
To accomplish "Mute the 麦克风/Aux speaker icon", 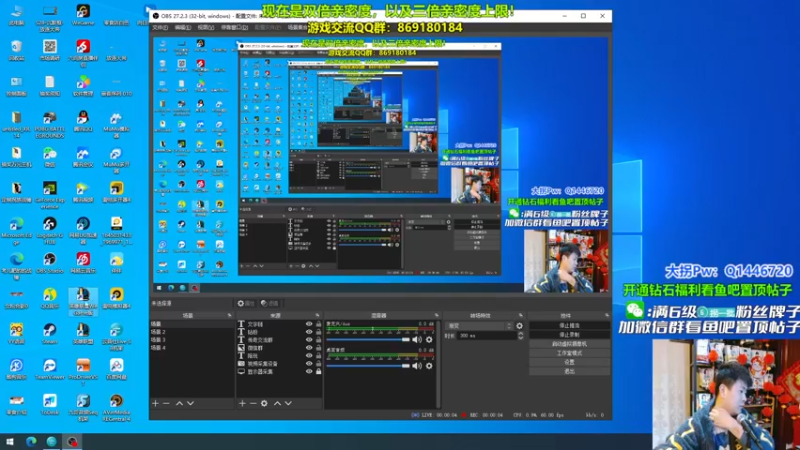I will (417, 339).
